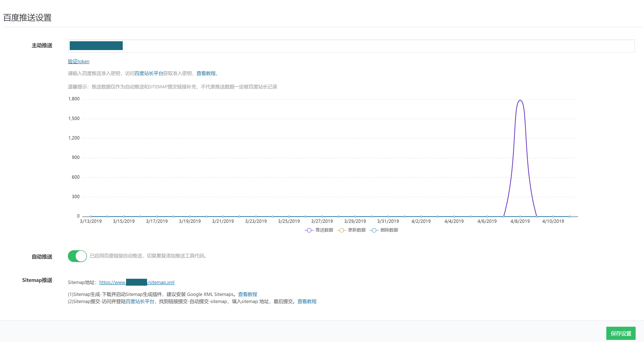The height and width of the screenshot is (342, 644).
Task: Toggle 更新数据 series via legend label
Action: pyautogui.click(x=357, y=230)
